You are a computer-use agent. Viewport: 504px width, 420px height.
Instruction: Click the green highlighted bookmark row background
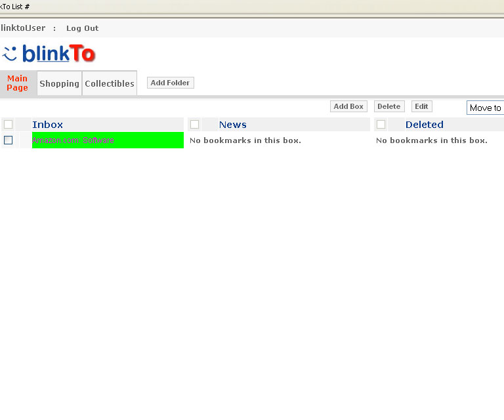point(151,140)
